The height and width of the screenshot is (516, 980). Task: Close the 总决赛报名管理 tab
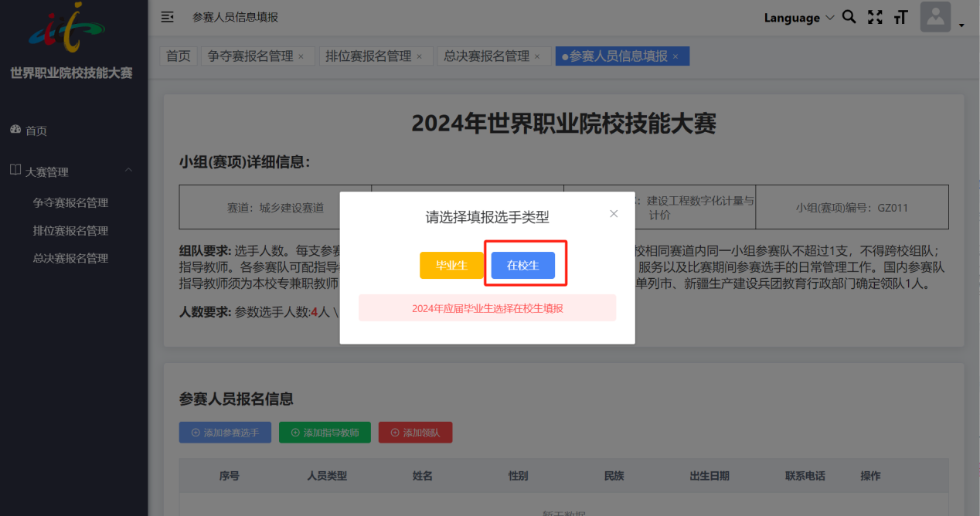(x=538, y=56)
